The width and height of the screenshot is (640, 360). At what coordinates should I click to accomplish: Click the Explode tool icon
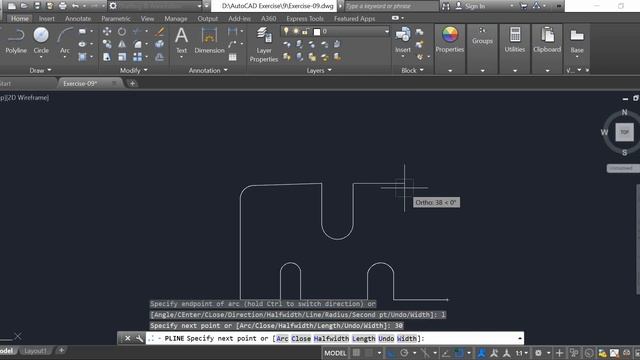[x=160, y=44]
